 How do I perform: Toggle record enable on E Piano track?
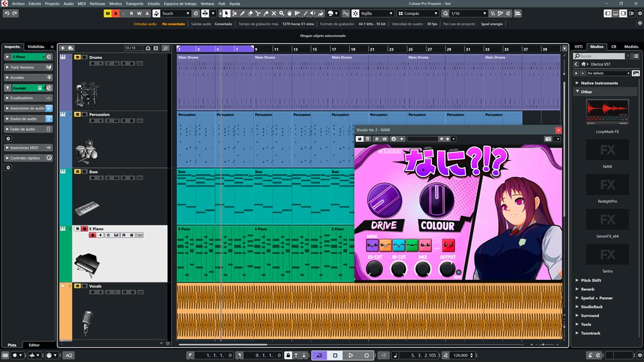tap(92, 235)
